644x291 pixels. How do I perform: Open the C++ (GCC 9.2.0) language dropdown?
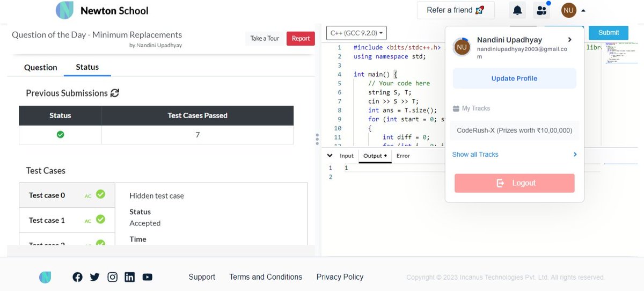point(356,33)
